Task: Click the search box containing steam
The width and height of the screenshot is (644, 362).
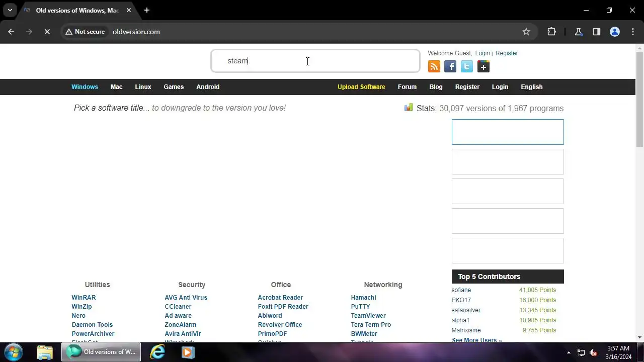Action: 315,61
